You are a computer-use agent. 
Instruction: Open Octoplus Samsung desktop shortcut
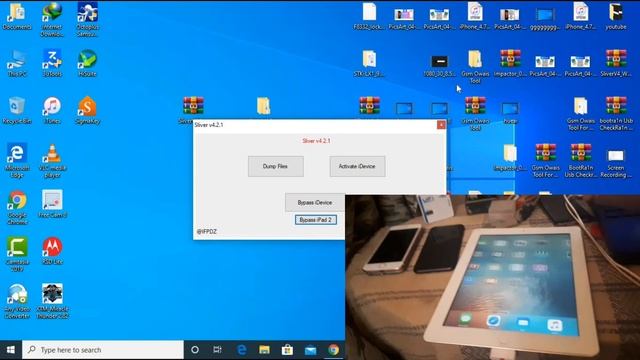(x=87, y=20)
